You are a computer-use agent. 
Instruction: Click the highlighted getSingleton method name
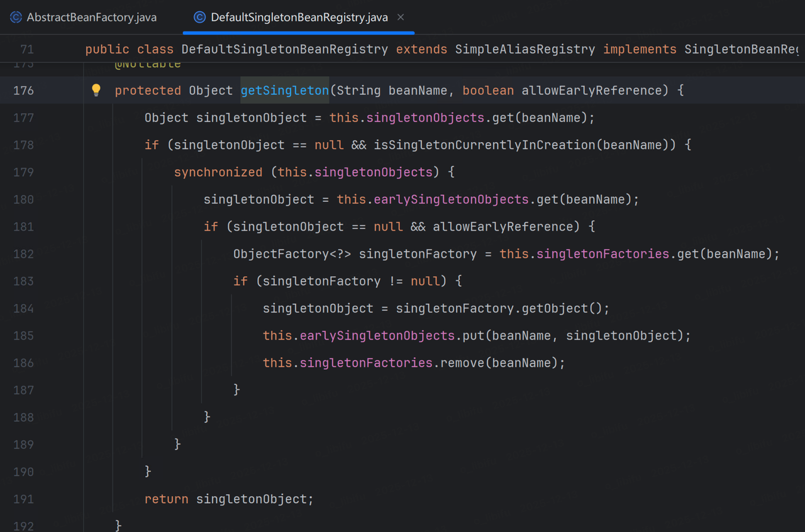pyautogui.click(x=285, y=90)
